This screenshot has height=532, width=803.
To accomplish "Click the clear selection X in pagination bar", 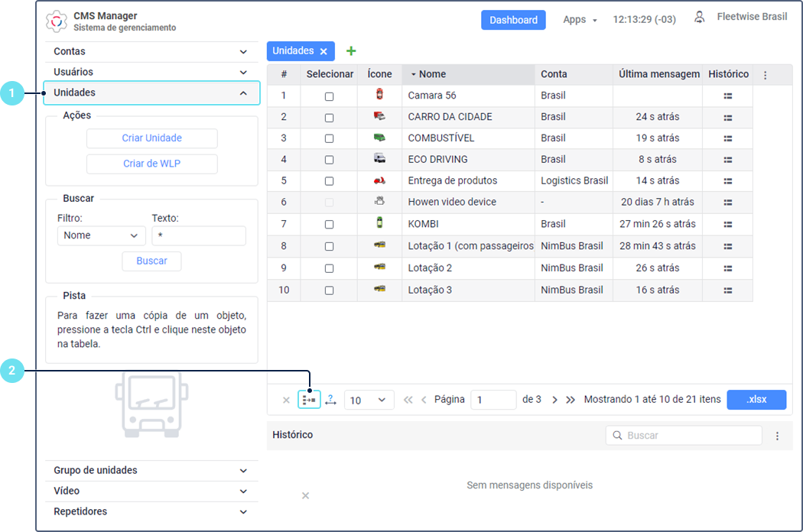I will coord(286,400).
